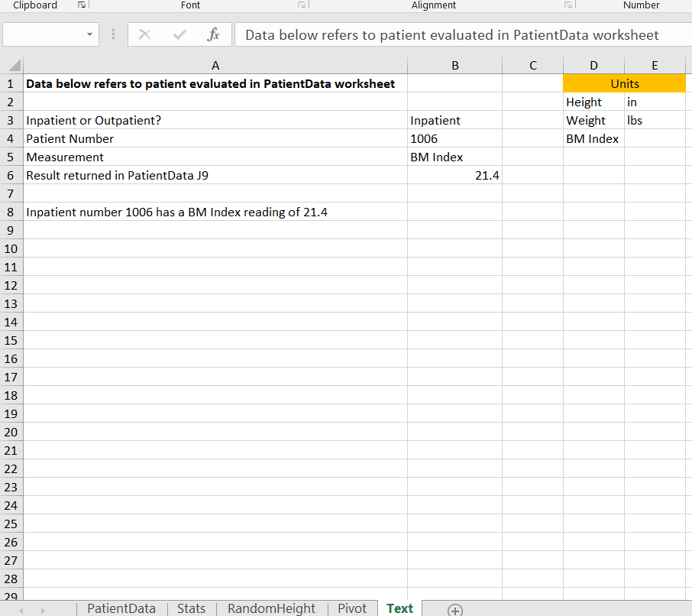Select the 'in' unit cell
692x616 pixels.
655,102
